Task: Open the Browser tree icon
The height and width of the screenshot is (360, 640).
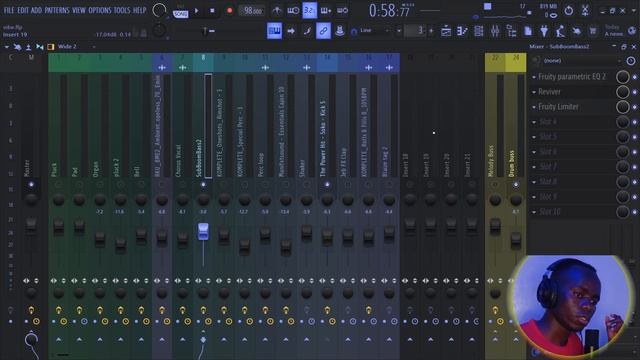Action: (x=511, y=31)
